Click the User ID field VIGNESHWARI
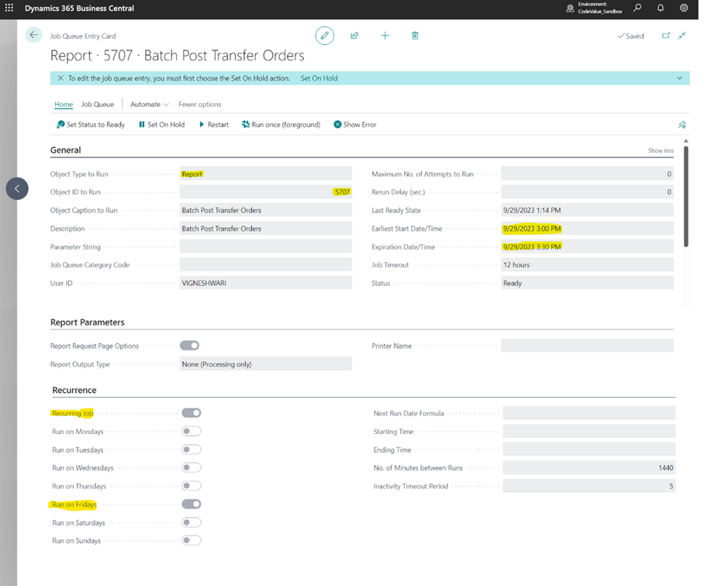This screenshot has width=728, height=586. [x=266, y=283]
